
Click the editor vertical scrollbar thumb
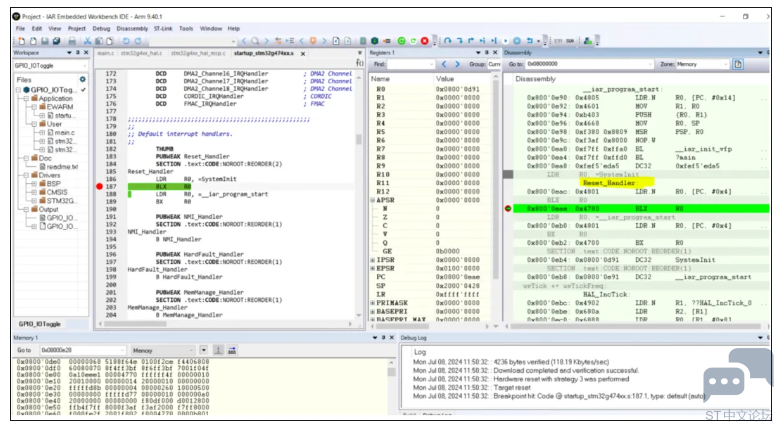(359, 139)
